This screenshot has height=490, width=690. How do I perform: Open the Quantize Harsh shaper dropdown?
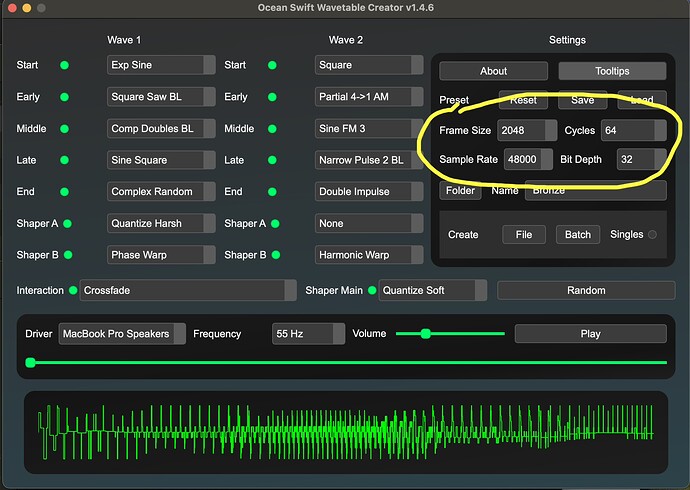click(161, 223)
